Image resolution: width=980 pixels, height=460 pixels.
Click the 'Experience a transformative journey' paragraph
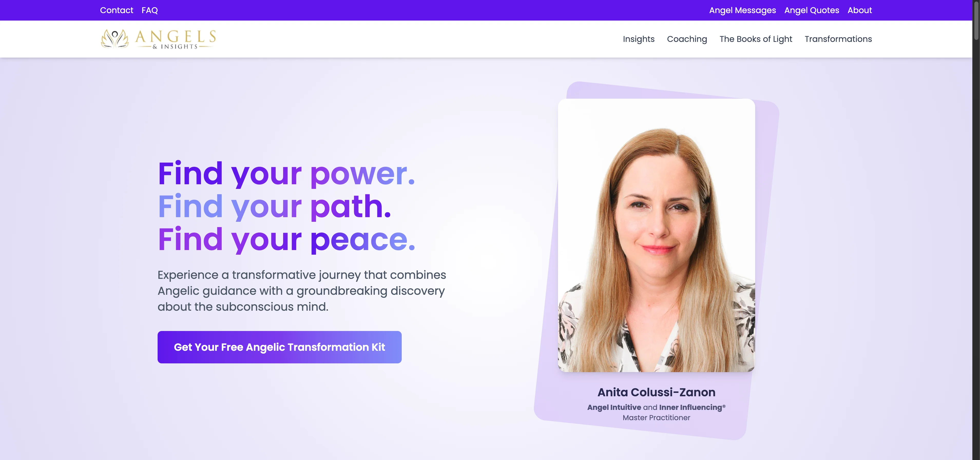pos(302,291)
